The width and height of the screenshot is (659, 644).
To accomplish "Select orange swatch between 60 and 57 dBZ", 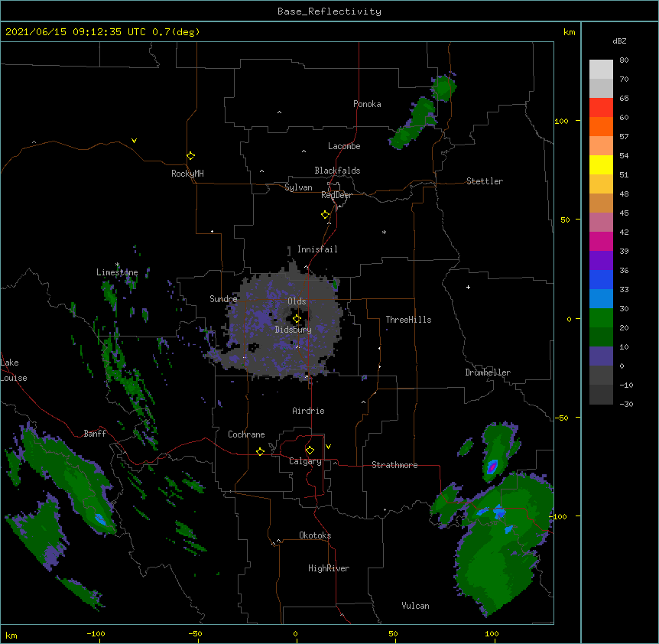I will click(601, 126).
